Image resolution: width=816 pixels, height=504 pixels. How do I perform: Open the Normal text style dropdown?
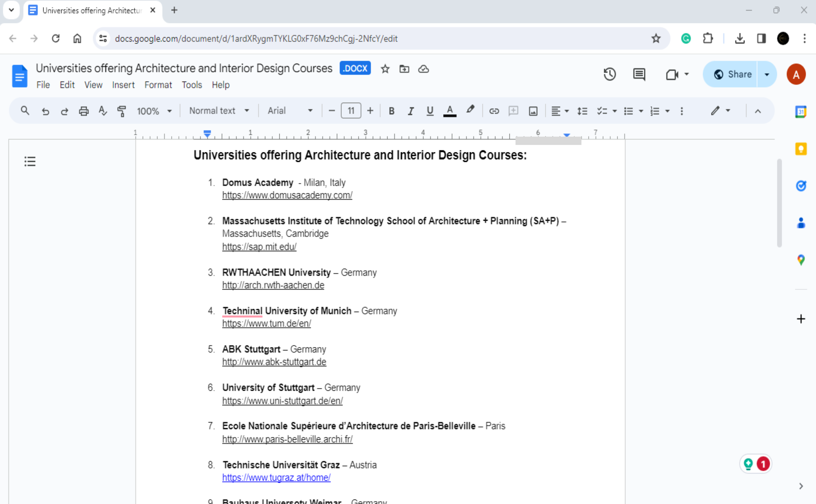click(x=219, y=111)
